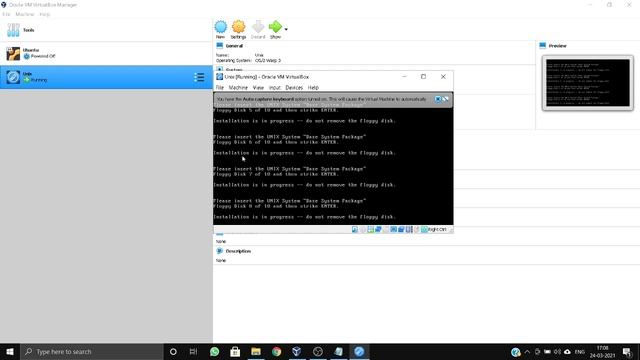Click the Preview section header
640x360 pixels.
(x=557, y=46)
